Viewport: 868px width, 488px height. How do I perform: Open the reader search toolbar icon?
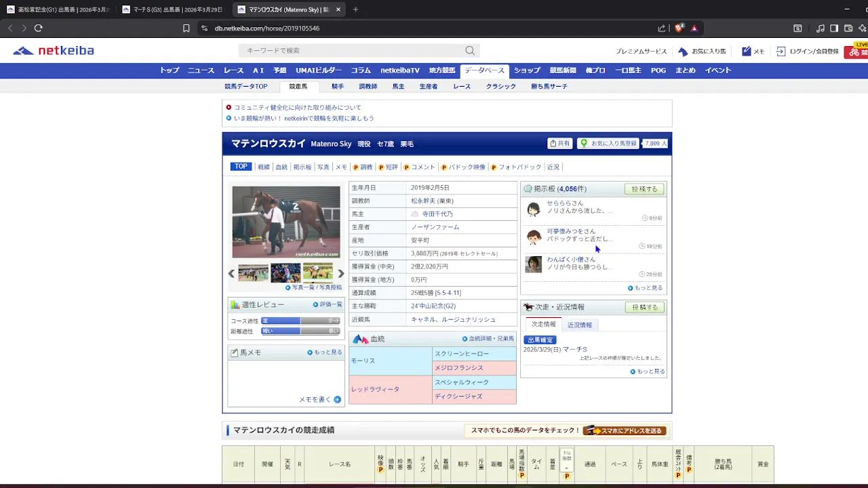(x=798, y=28)
